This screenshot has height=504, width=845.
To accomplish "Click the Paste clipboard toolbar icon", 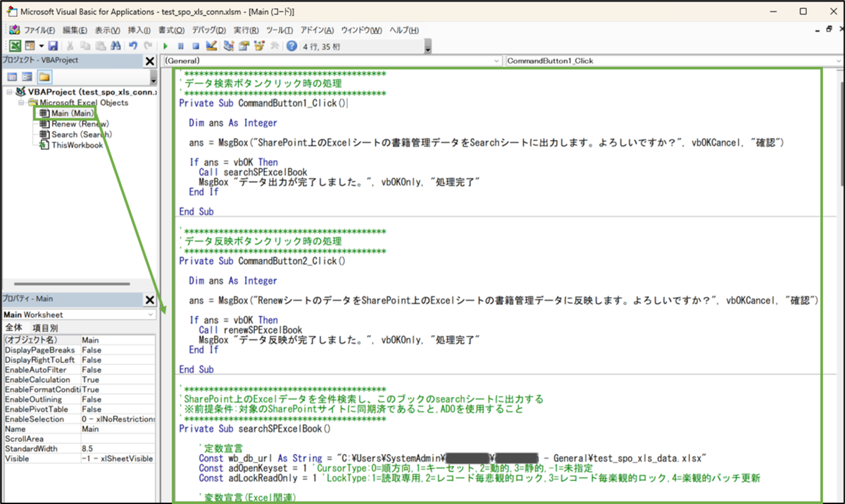I will (101, 46).
